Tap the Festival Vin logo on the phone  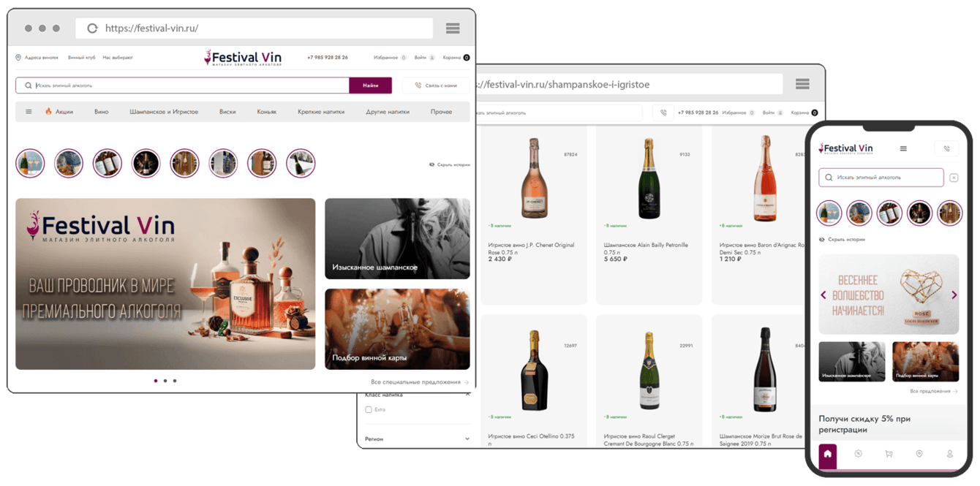[846, 148]
